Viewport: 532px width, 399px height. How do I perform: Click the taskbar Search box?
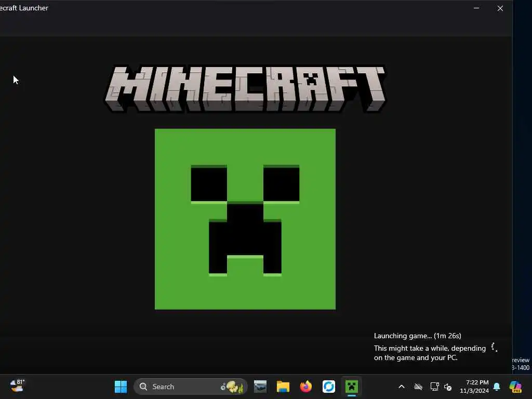click(191, 387)
